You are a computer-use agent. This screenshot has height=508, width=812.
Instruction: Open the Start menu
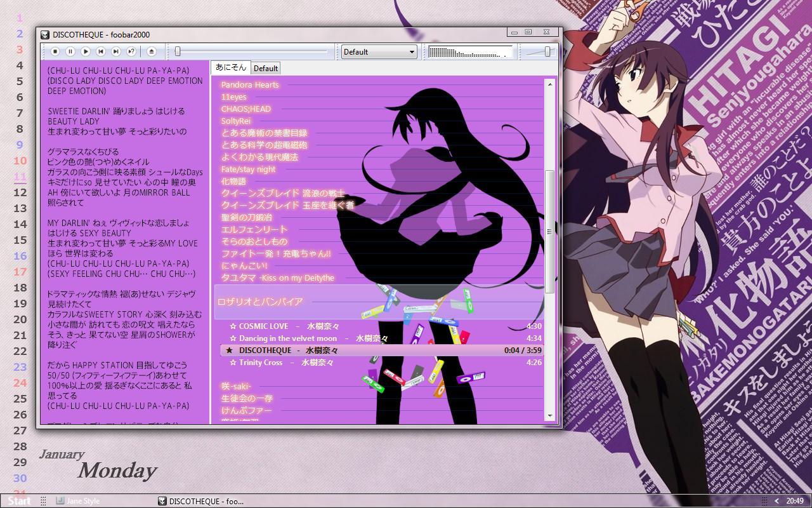[19, 501]
